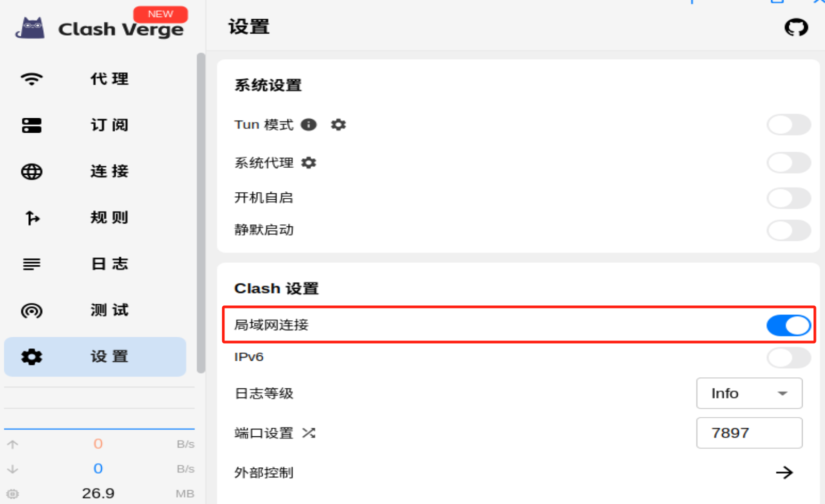Show Tun 模式 info tooltip icon
The image size is (825, 504).
click(x=309, y=125)
